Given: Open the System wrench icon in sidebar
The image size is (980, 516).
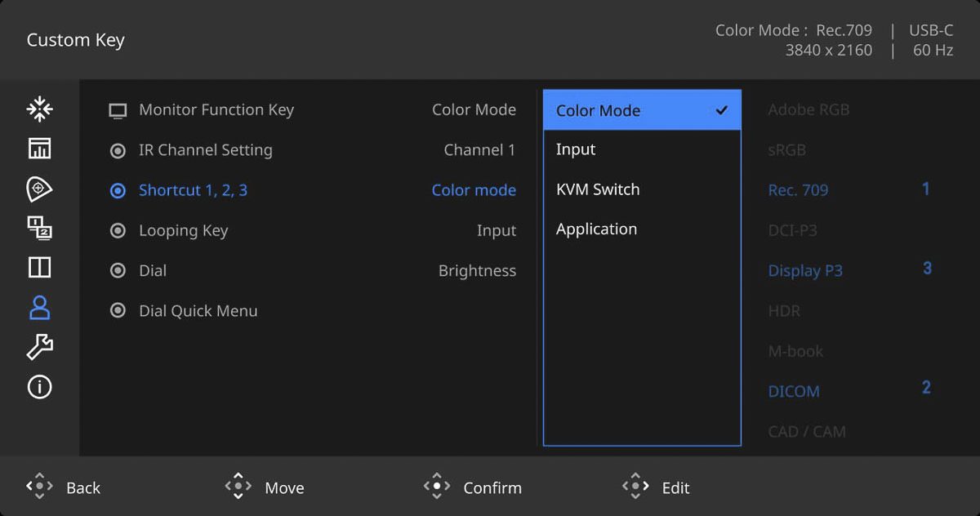Looking at the screenshot, I should click(39, 347).
